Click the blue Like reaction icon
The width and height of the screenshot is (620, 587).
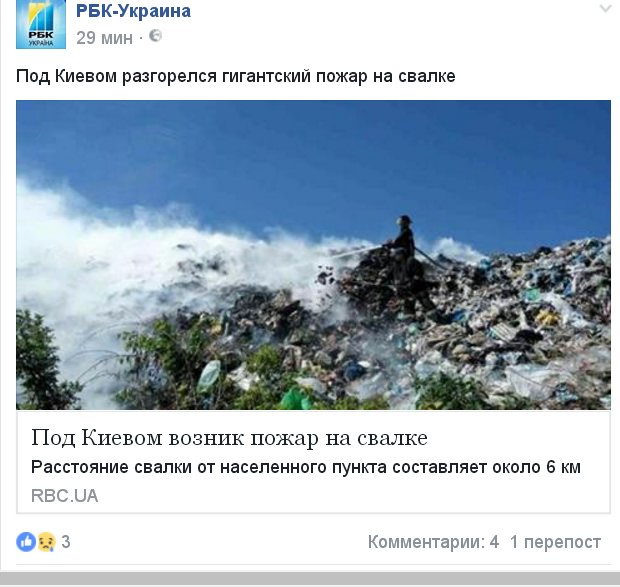coord(26,542)
